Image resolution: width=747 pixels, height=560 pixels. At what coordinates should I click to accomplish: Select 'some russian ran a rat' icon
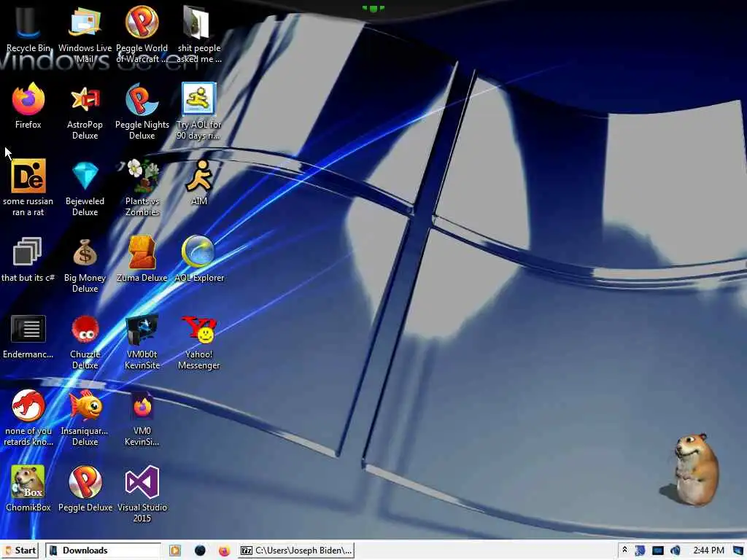pos(28,187)
